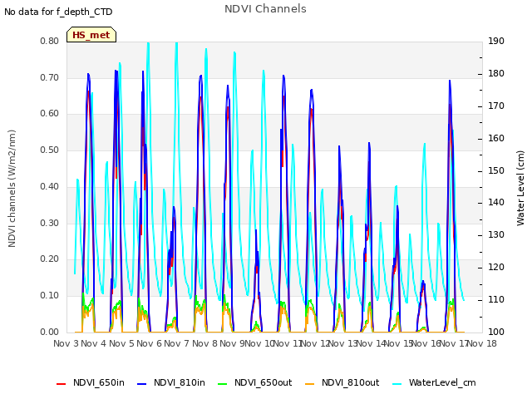Click the 130 right axis tick label
The image size is (532, 399).
(496, 234)
